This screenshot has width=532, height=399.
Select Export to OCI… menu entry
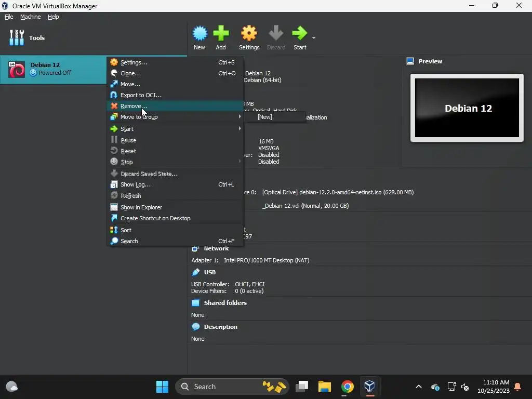coord(176,95)
